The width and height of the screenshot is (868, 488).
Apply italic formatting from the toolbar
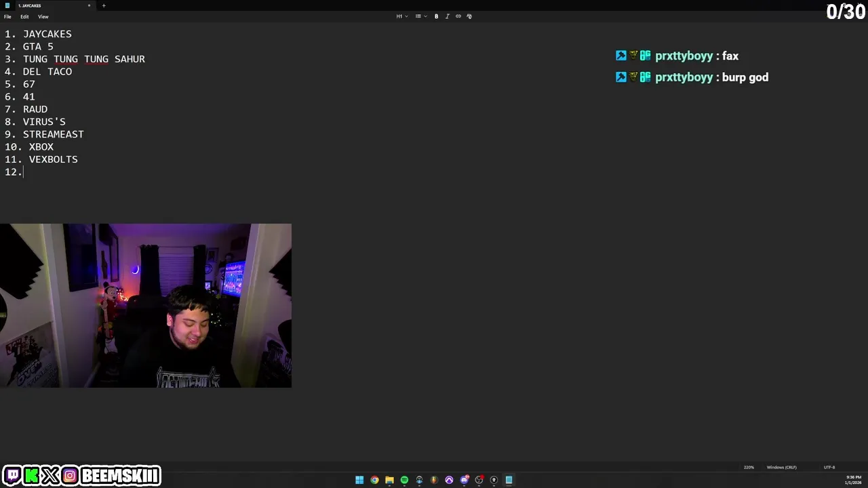pyautogui.click(x=447, y=16)
